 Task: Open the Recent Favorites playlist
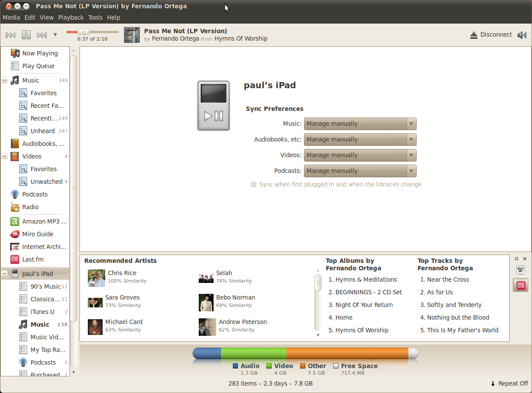(35, 106)
